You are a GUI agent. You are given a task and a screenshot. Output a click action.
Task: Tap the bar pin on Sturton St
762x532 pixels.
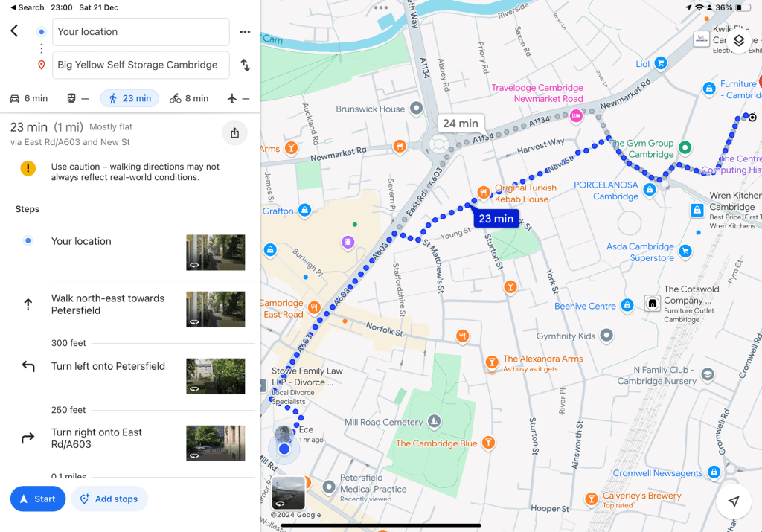tap(510, 287)
